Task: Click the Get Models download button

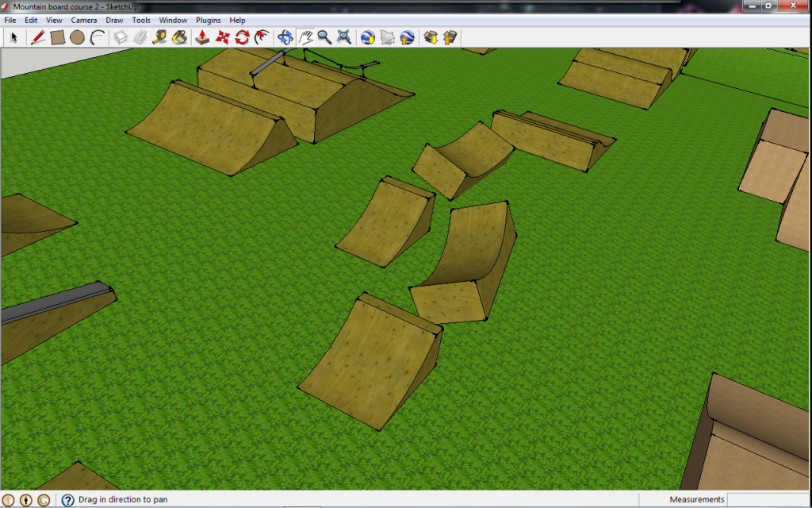Action: click(x=431, y=37)
